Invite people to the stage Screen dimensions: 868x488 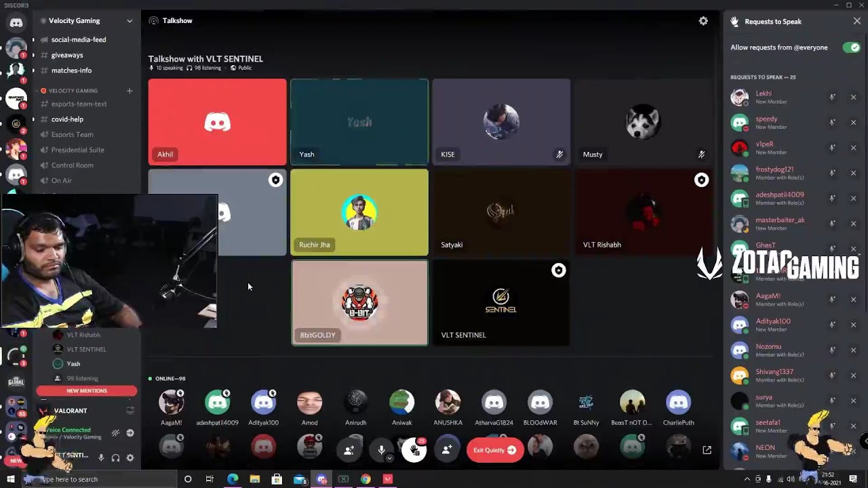pos(447,450)
